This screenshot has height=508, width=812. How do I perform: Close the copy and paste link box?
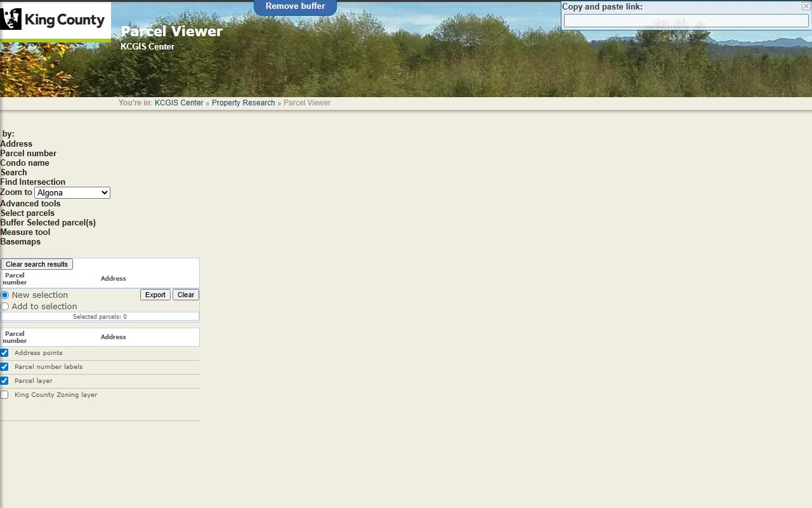coord(806,6)
